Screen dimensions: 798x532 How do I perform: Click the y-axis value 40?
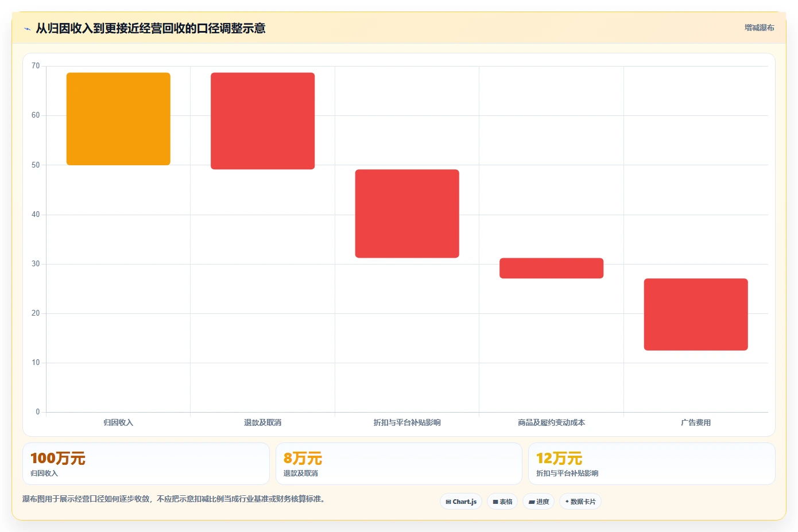[36, 215]
